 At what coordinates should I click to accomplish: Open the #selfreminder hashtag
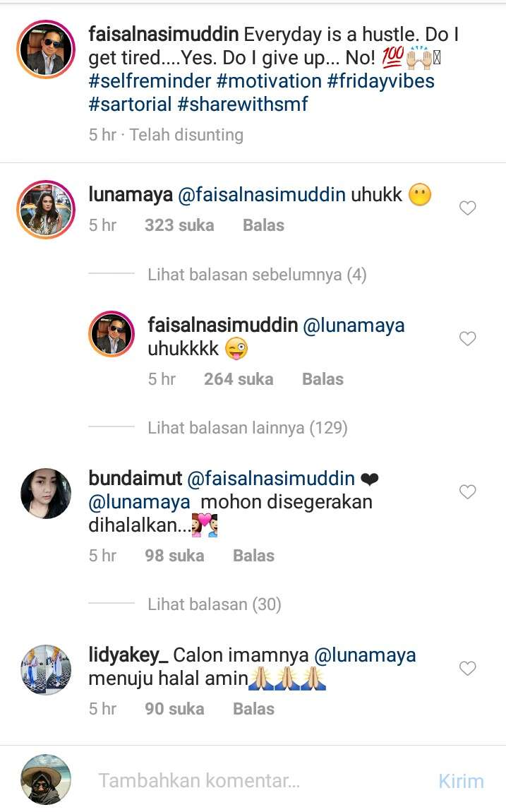point(150,81)
